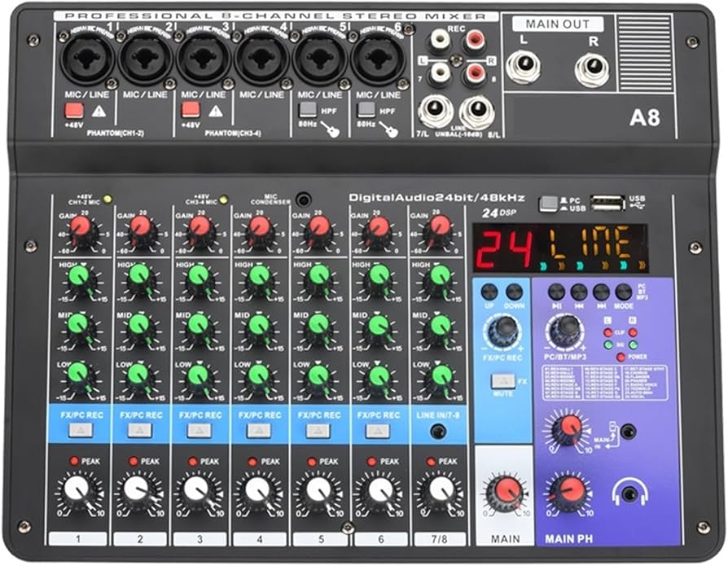Click the CLIP indicator for the left channel
This screenshot has width=728, height=566.
click(x=607, y=332)
